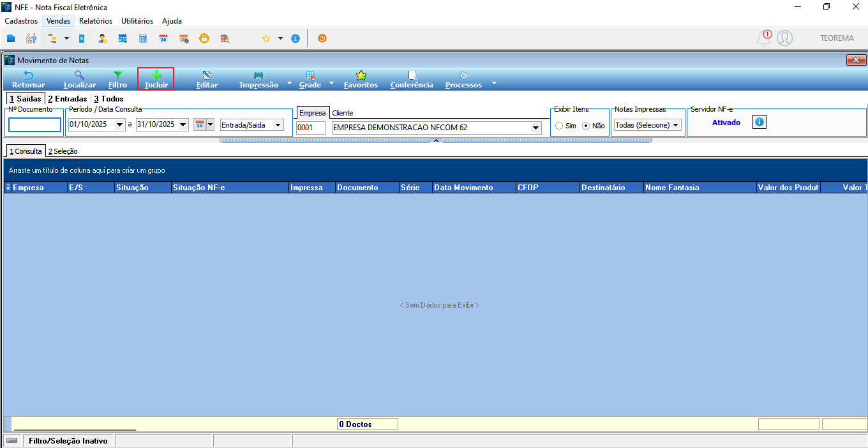Open Notas Impressas Todas (Selecione) dropdown
The image size is (868, 448).
tap(648, 125)
